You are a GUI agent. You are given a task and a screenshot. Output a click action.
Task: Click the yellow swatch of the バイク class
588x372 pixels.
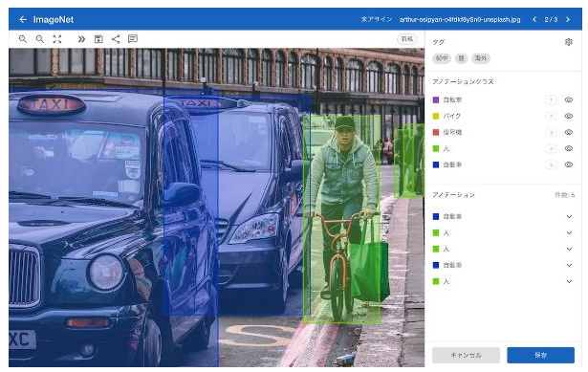pyautogui.click(x=436, y=116)
